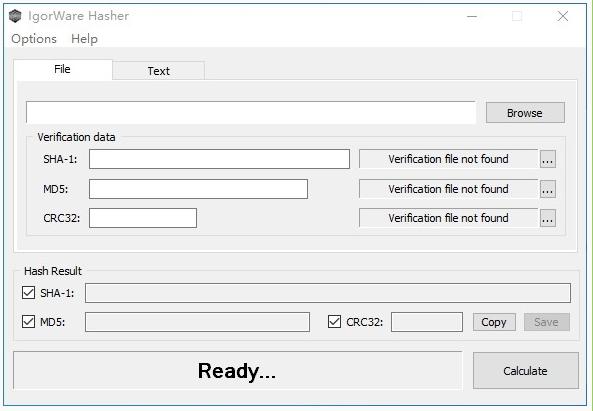Open the Help menu
This screenshot has width=593, height=411.
point(84,39)
